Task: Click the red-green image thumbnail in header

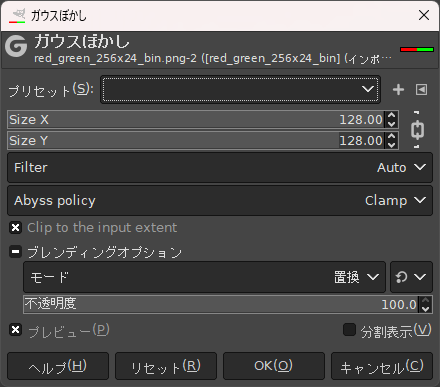Action: [417, 49]
